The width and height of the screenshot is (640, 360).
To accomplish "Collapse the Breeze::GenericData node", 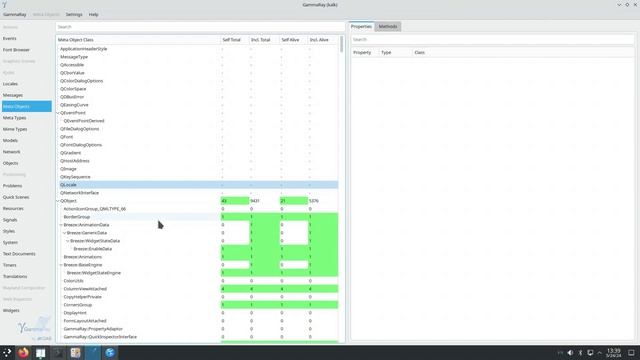I will tap(64, 233).
